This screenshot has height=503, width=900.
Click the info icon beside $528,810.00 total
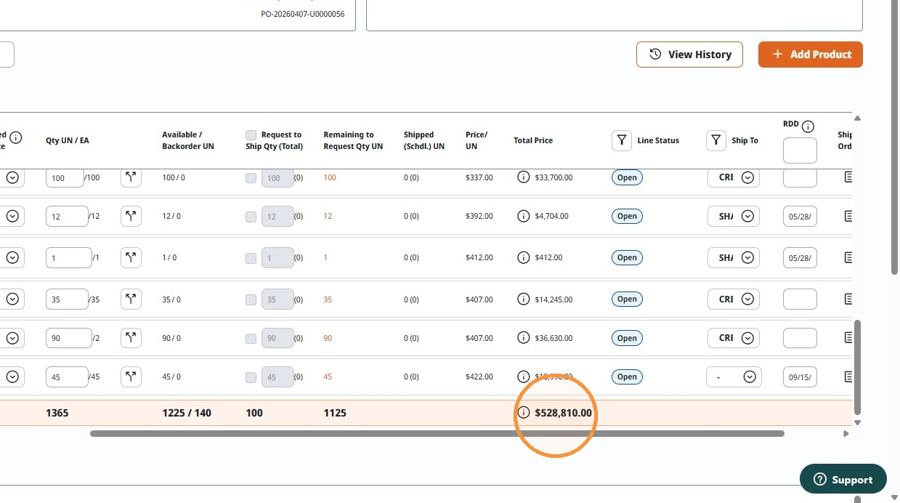[523, 412]
